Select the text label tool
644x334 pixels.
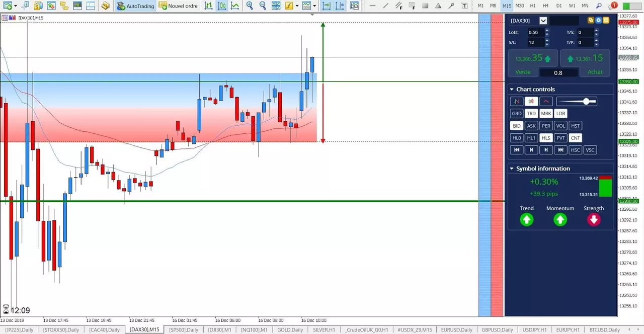pyautogui.click(x=464, y=6)
